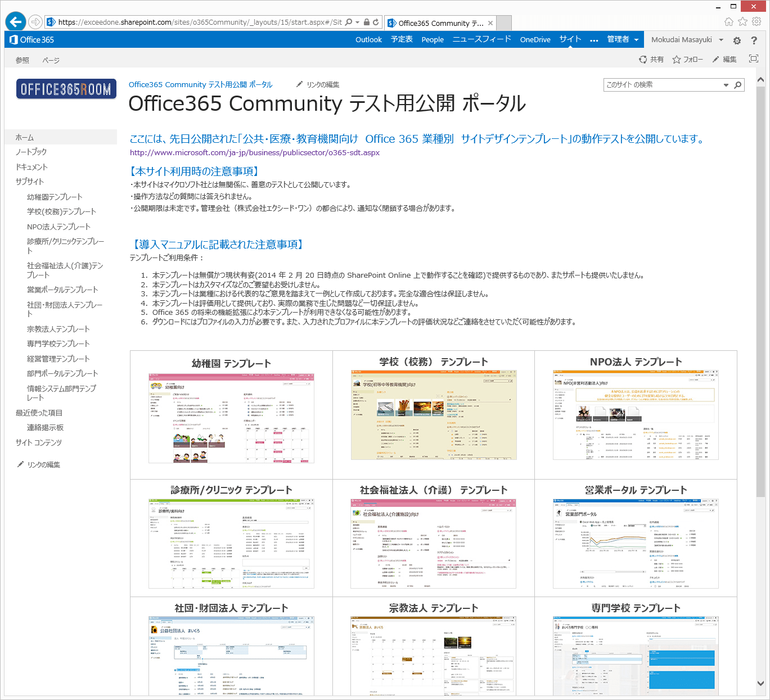The width and height of the screenshot is (770, 700).
Task: Open People in the suite bar
Action: [433, 40]
